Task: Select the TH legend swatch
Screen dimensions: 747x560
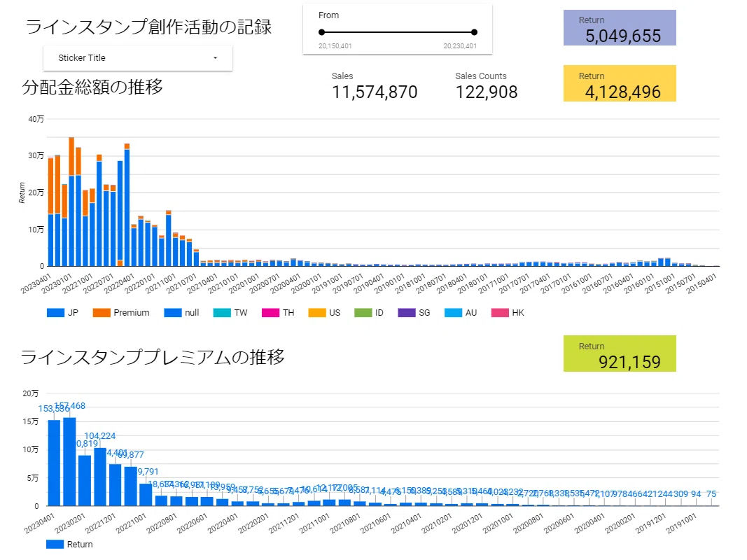Action: pos(271,313)
